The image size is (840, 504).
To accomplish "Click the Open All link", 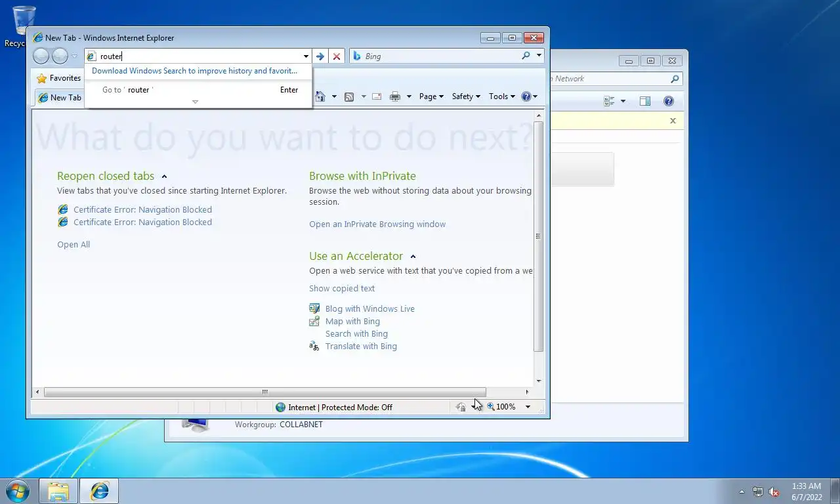I will [x=73, y=245].
